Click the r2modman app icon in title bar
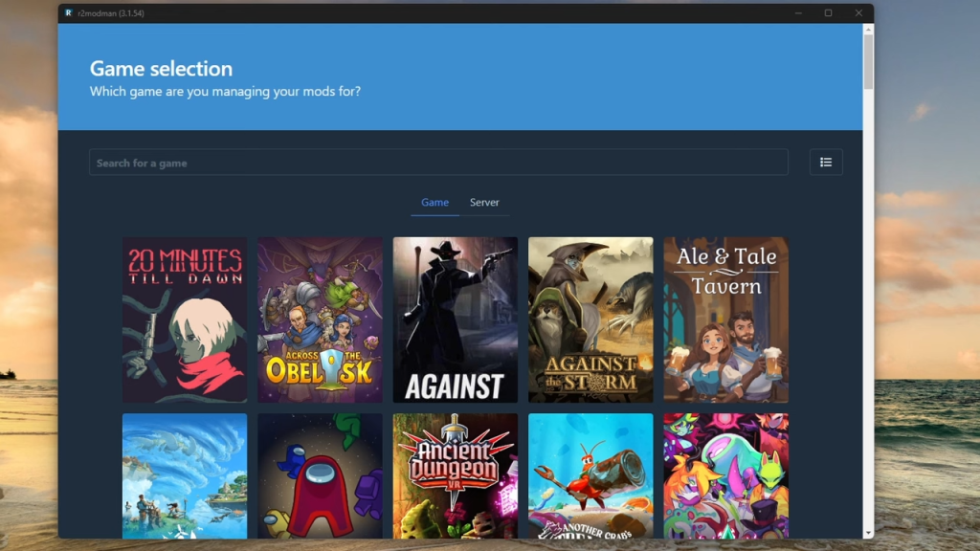This screenshot has width=980, height=551. tap(68, 12)
